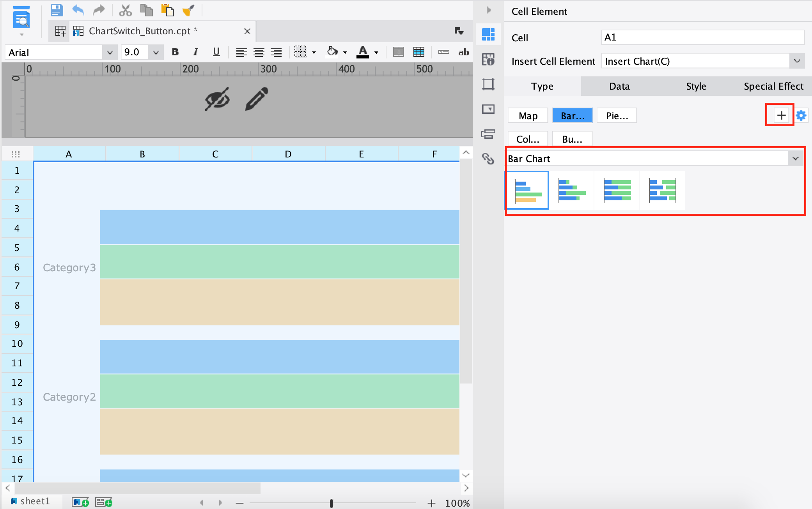This screenshot has width=812, height=509.
Task: Click the zoom slider handle
Action: pos(331,503)
